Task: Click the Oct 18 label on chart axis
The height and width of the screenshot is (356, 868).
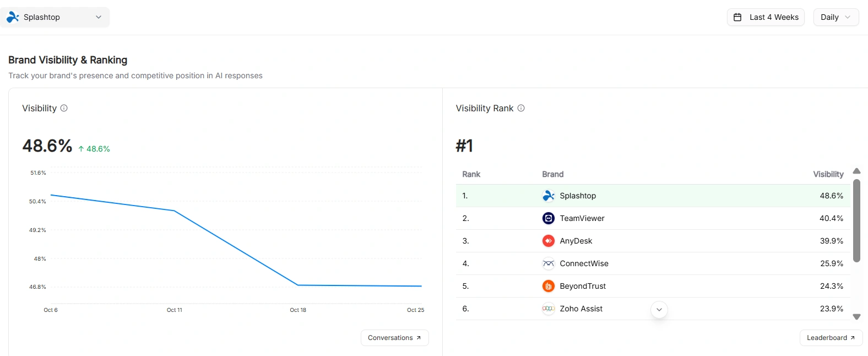Action: (298, 310)
